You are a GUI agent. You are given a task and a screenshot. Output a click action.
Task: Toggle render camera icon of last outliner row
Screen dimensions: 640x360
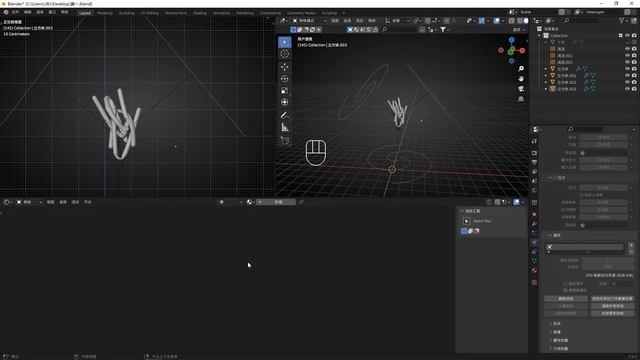click(634, 89)
